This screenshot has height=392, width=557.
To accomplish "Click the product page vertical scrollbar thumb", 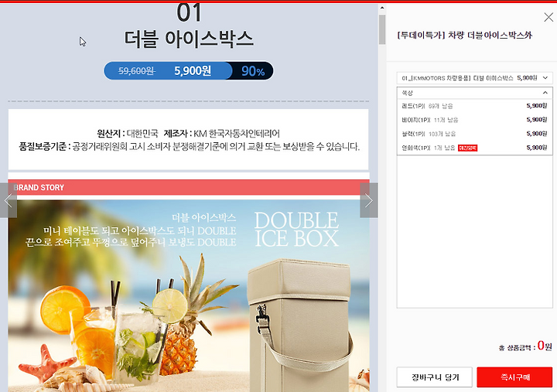I will point(382,29).
